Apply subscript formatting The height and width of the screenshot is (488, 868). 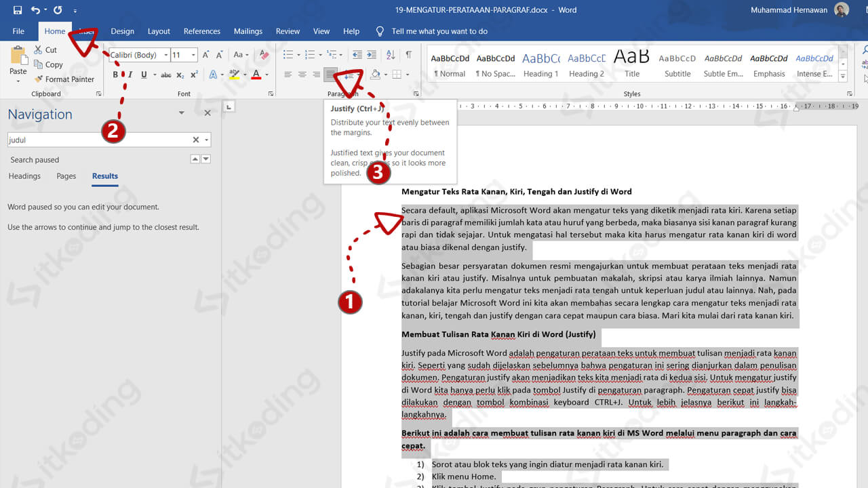pos(180,75)
